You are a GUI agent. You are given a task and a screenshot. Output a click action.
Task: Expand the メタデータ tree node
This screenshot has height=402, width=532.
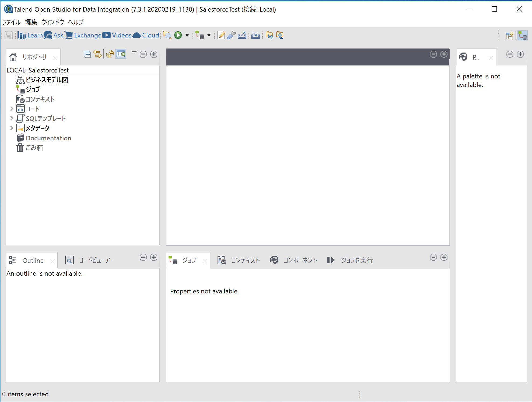coord(11,128)
